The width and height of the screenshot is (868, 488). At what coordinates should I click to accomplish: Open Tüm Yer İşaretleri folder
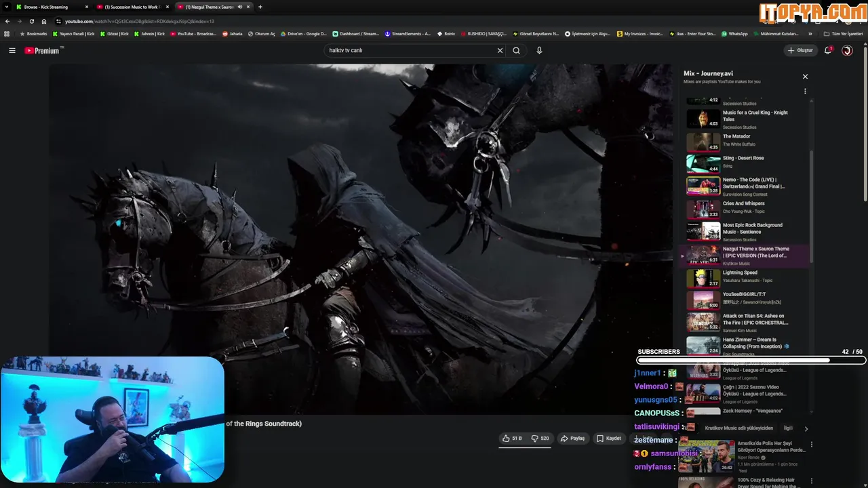tap(843, 34)
